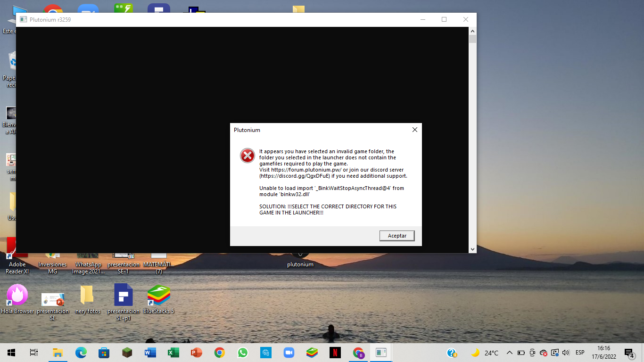Select the nery fotos folder

coord(88,299)
